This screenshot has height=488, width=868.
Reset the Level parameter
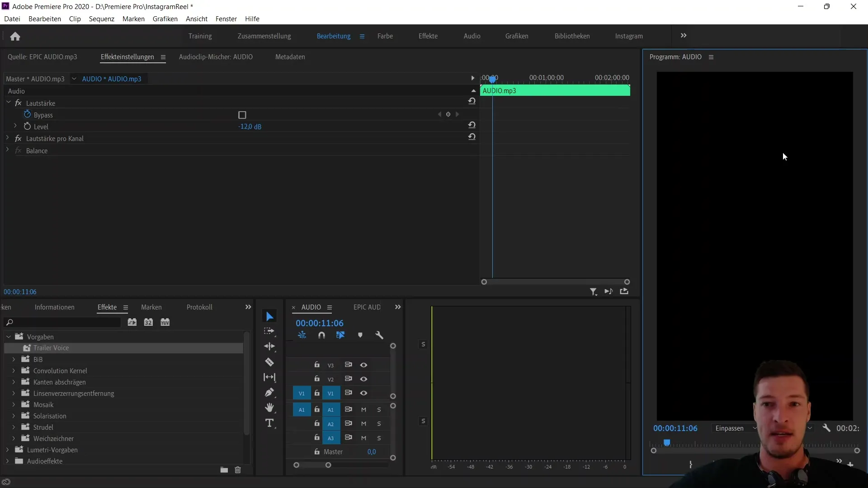click(x=472, y=125)
